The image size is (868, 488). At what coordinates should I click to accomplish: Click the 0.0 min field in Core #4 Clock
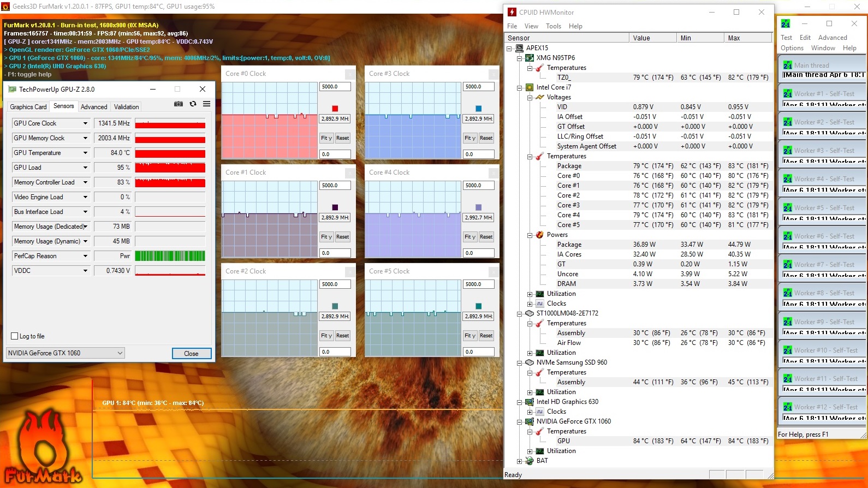[478, 253]
